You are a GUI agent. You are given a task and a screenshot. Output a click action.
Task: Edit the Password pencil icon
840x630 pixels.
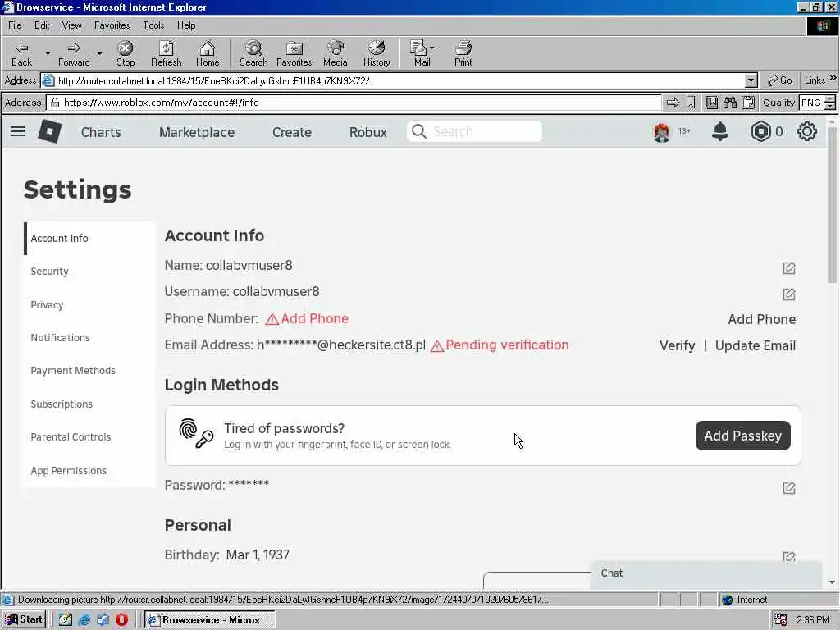(x=789, y=487)
